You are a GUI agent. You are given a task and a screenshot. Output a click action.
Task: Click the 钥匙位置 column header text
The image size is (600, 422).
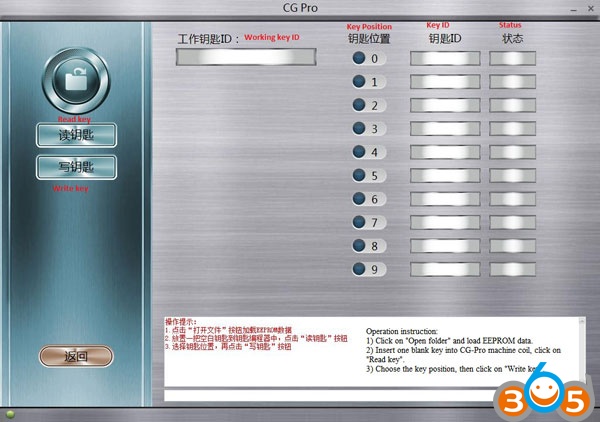click(x=369, y=39)
